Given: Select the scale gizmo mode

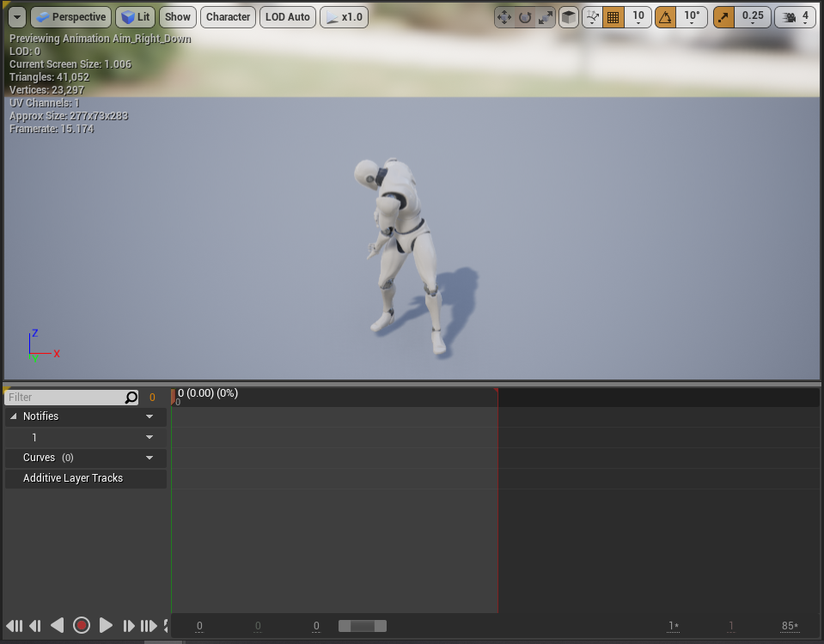Looking at the screenshot, I should click(x=546, y=17).
